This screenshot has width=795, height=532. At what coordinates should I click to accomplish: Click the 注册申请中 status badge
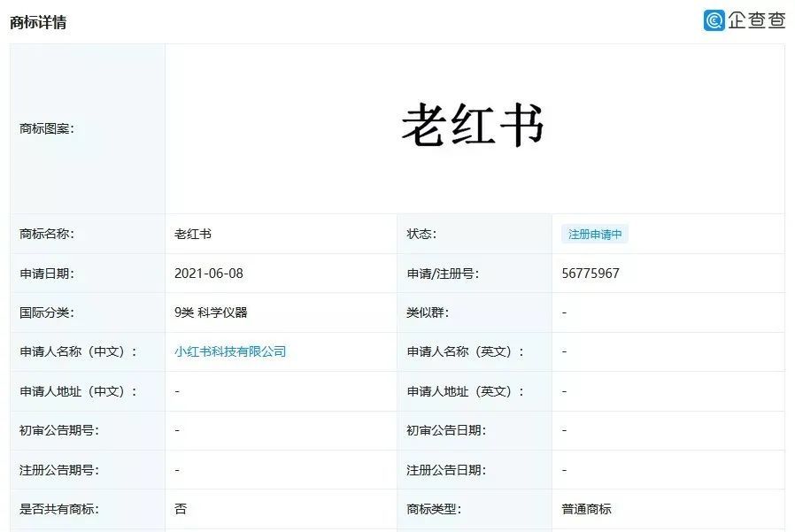pyautogui.click(x=595, y=234)
